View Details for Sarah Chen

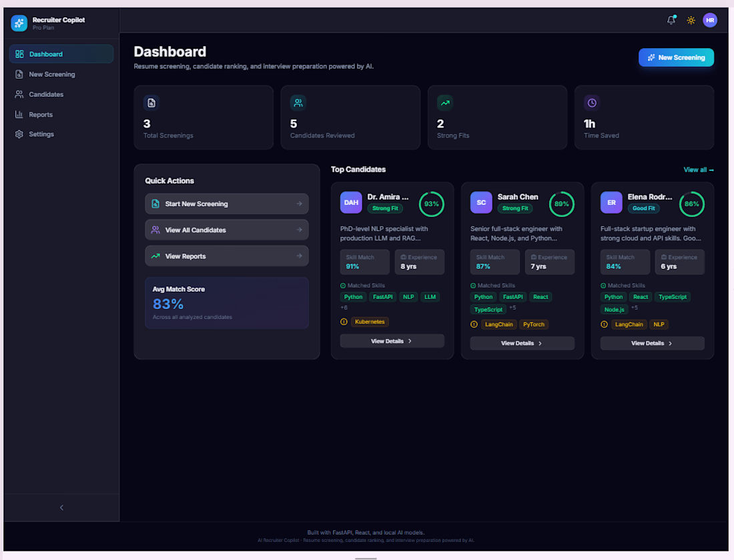[x=522, y=343]
